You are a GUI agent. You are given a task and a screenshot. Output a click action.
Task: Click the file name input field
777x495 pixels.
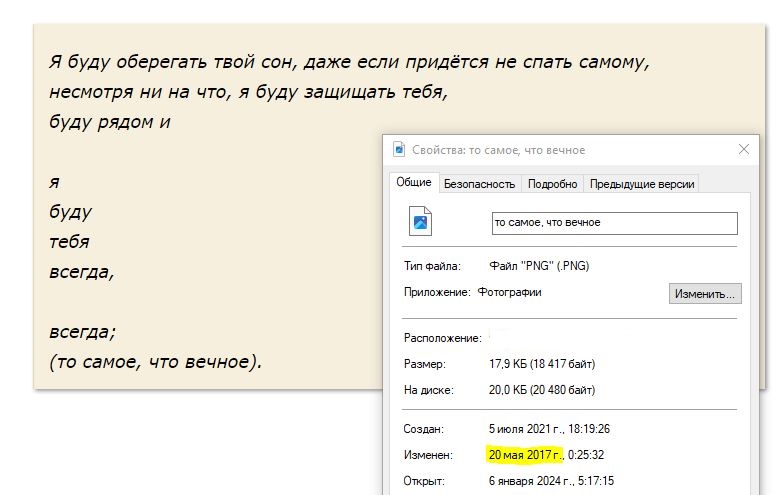(x=614, y=223)
